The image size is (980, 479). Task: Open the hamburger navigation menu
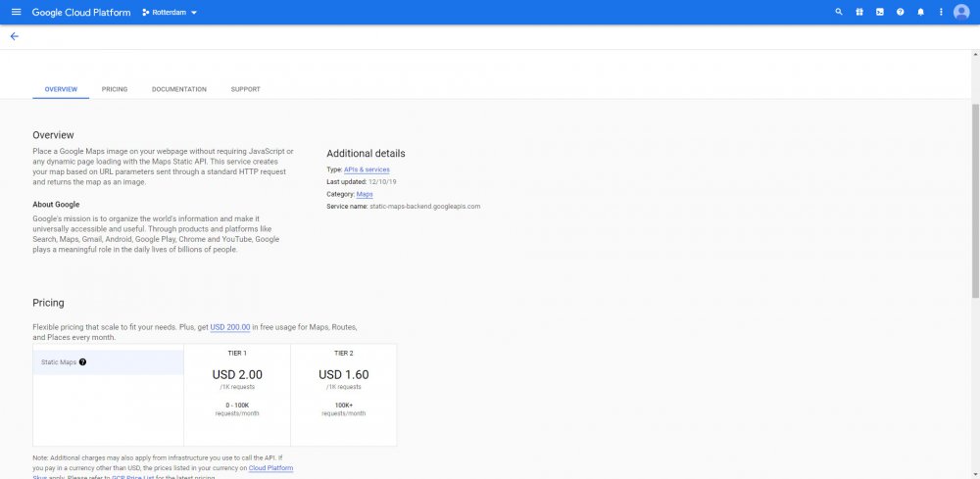16,12
